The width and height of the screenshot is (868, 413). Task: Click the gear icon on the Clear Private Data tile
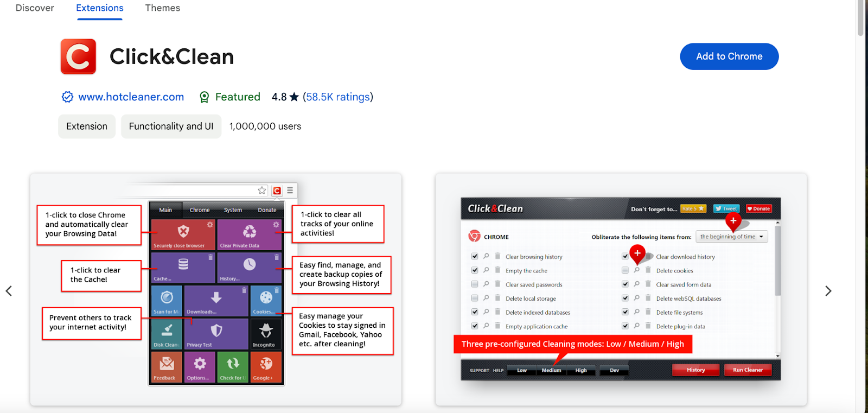click(x=276, y=224)
